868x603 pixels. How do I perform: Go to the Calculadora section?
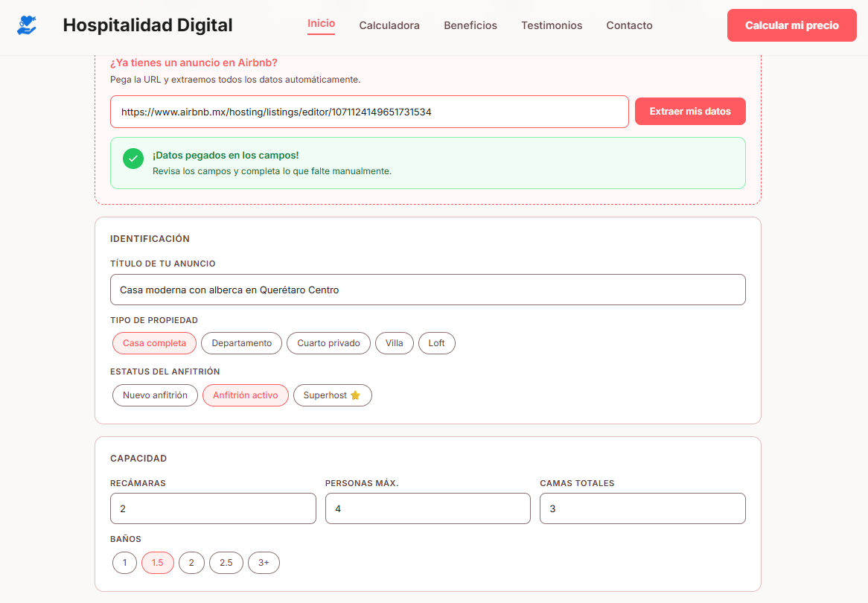[389, 25]
